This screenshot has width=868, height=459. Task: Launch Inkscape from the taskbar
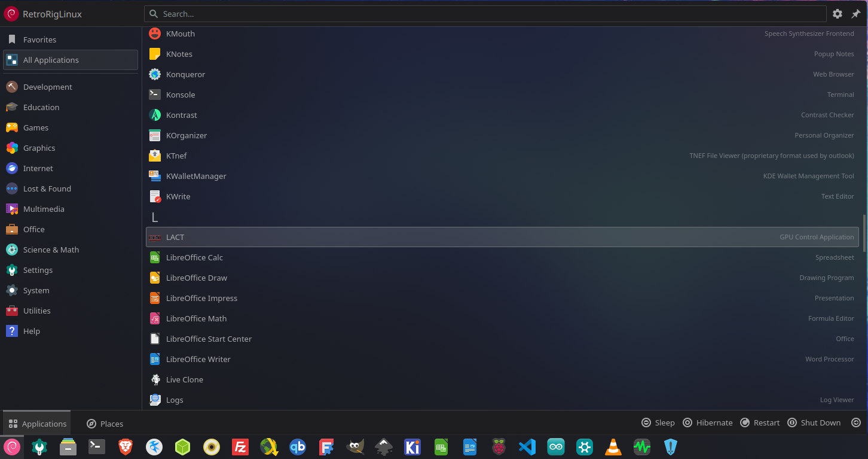click(384, 447)
